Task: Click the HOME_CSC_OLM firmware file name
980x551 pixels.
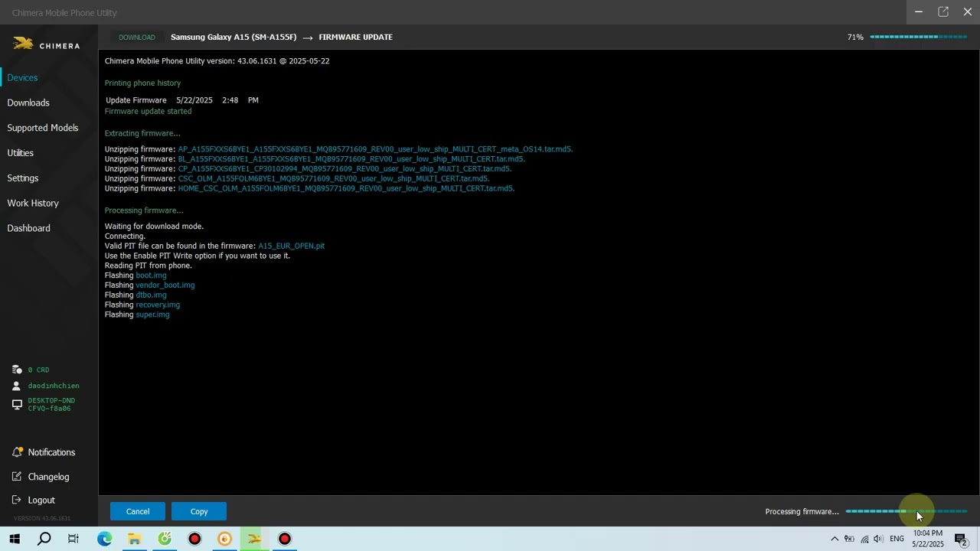Action: coord(346,188)
